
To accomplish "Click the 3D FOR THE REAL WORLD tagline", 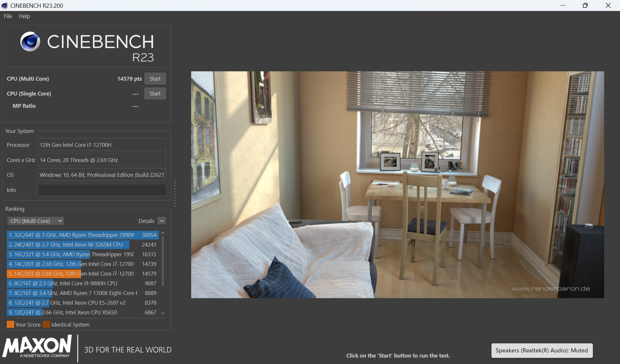I will [128, 350].
